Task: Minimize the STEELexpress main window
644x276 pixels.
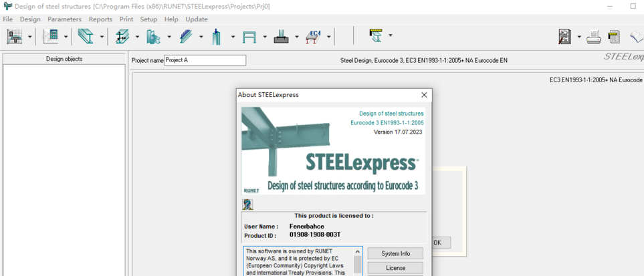Action: [611, 7]
